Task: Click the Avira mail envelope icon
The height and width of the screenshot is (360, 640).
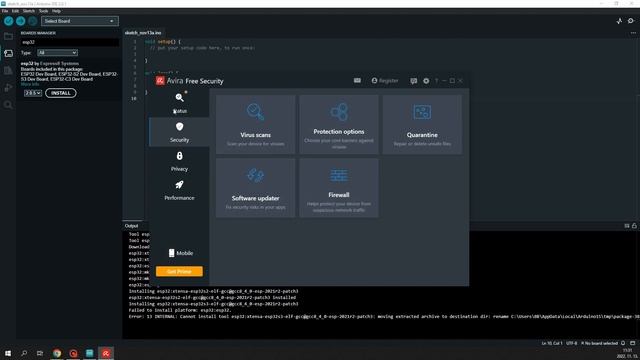Action: [x=357, y=81]
